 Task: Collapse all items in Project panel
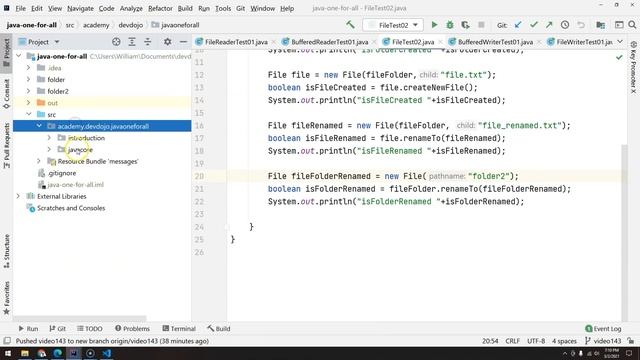[x=147, y=42]
